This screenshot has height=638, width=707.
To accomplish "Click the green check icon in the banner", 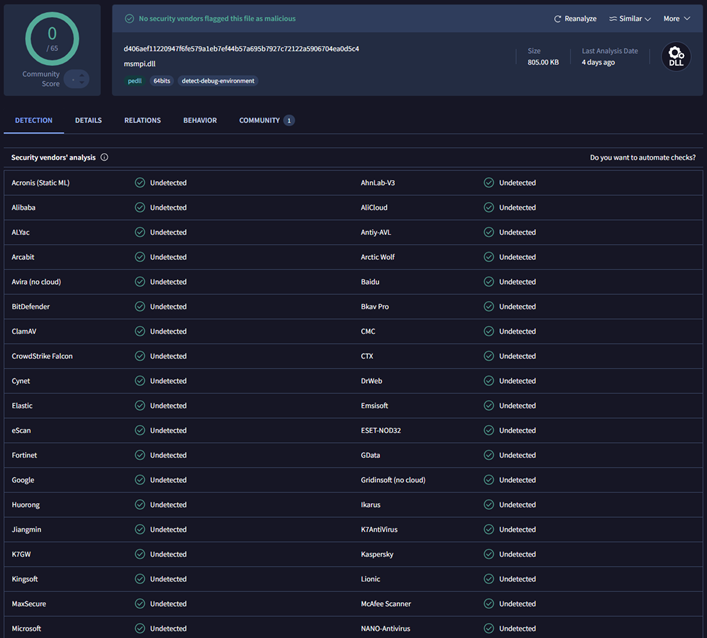I will 129,18.
